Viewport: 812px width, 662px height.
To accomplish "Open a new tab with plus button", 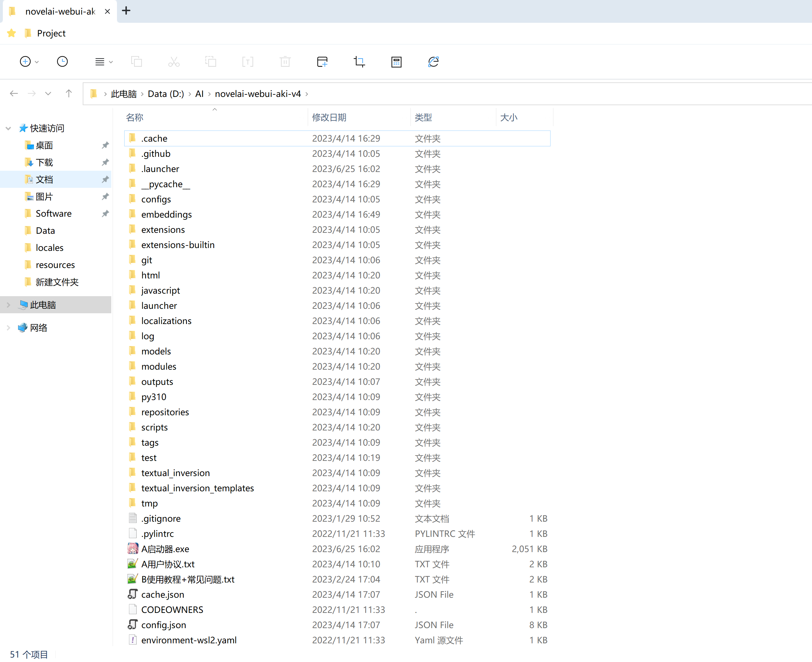I will (126, 11).
